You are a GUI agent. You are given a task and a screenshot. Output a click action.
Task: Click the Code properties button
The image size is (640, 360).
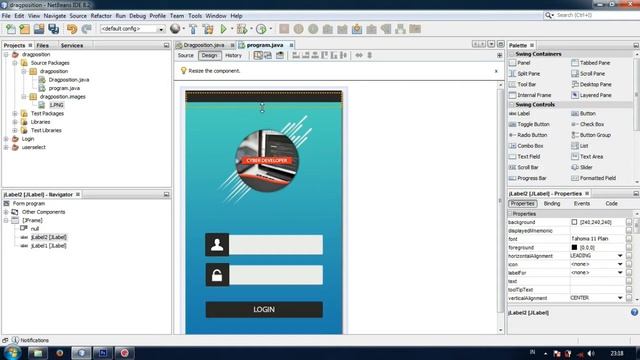[611, 203]
